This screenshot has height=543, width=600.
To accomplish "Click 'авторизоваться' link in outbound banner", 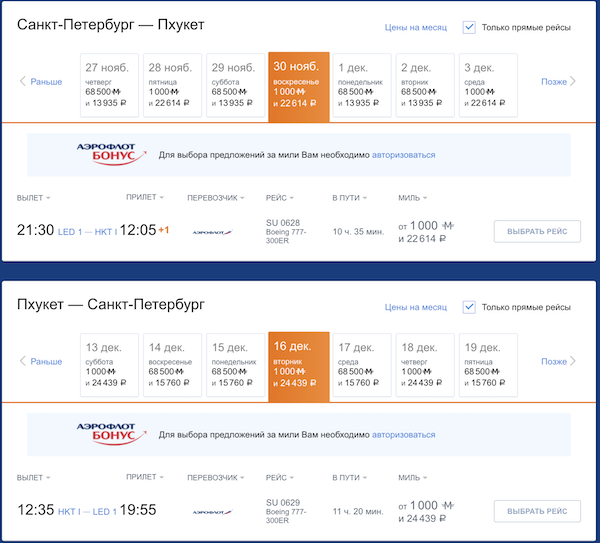I will pyautogui.click(x=404, y=155).
